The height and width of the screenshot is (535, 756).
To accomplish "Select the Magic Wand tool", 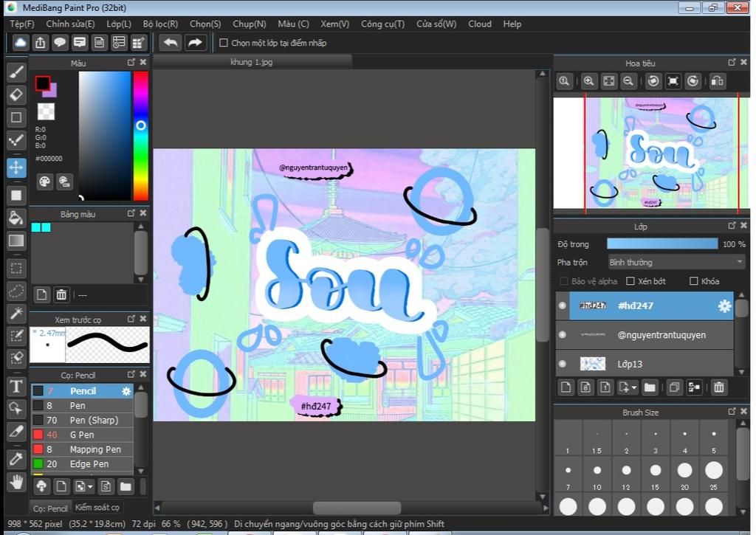I will (16, 314).
